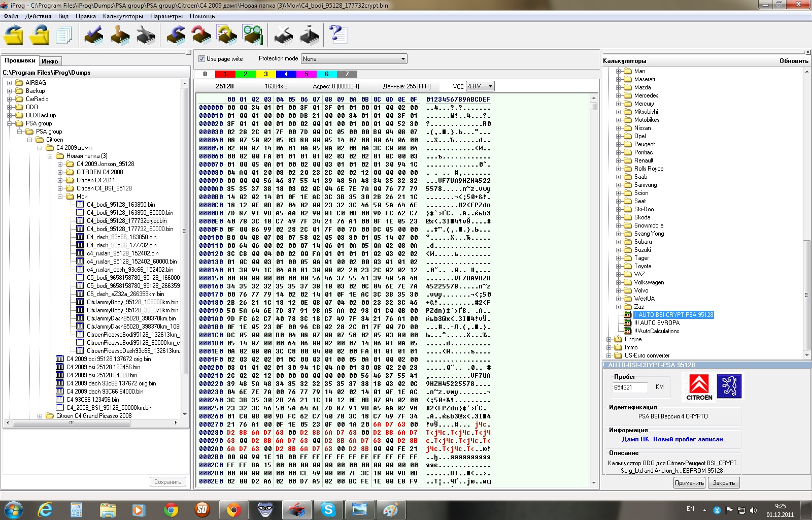Switch to the Инфо tab

tap(50, 61)
